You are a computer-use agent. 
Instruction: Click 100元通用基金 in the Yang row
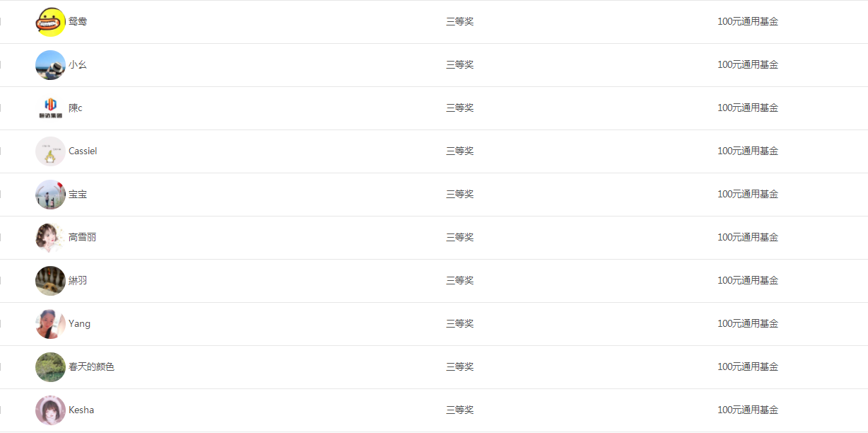click(x=748, y=324)
